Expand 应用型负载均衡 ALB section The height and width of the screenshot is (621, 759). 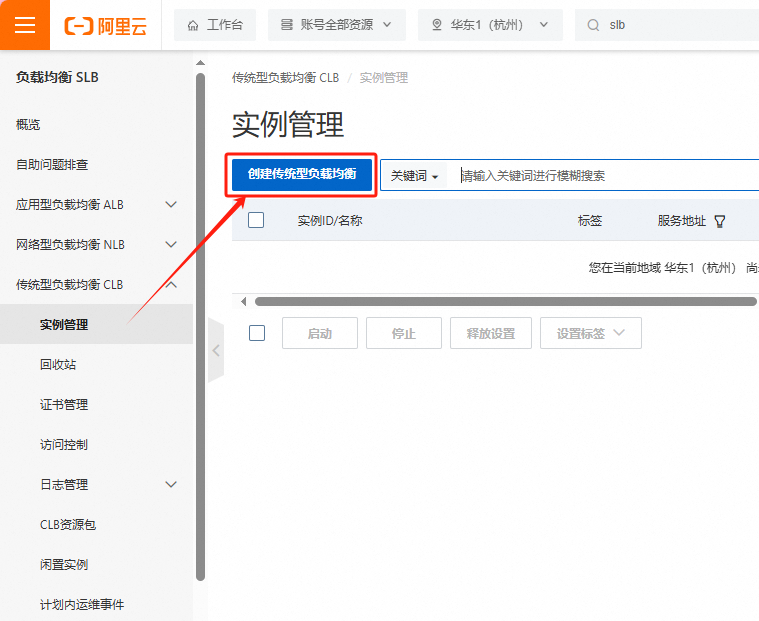[96, 205]
